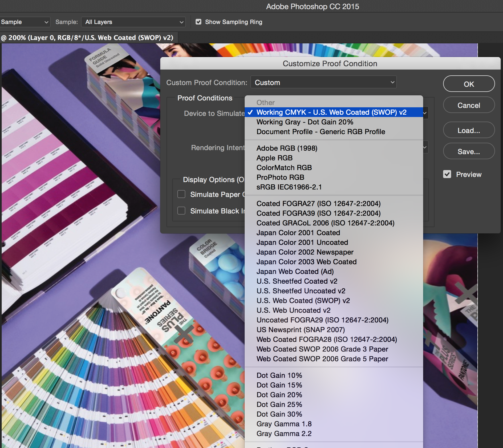Open the Custom Proof Condition dropdown
This screenshot has width=503, height=448.
(x=323, y=82)
